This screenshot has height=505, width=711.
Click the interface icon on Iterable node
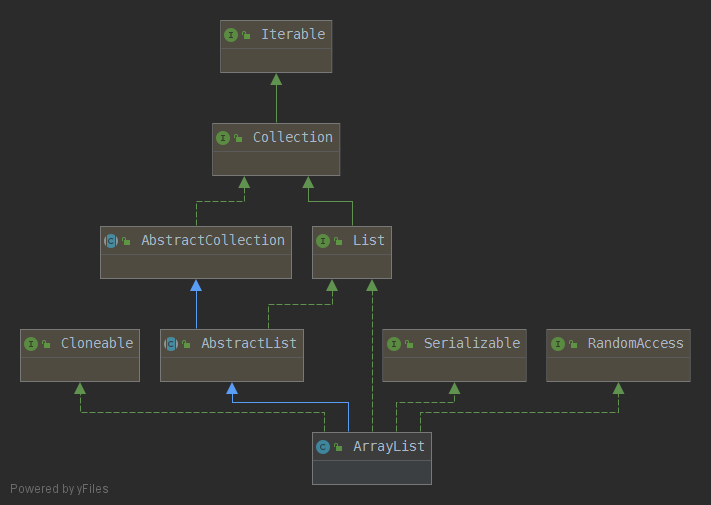(231, 35)
